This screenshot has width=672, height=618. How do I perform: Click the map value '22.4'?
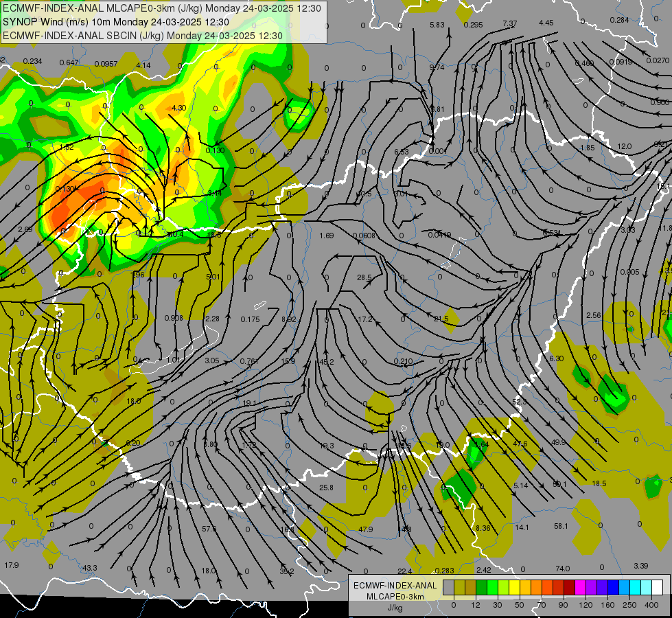(x=404, y=571)
